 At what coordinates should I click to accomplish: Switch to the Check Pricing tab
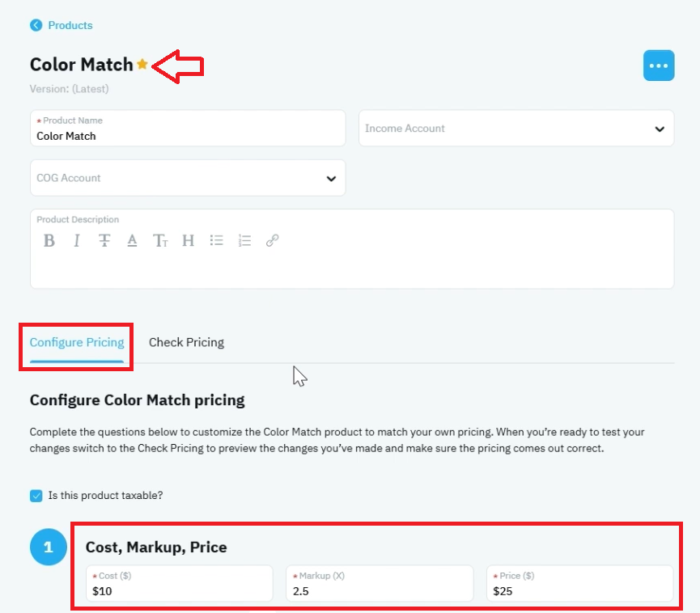186,342
